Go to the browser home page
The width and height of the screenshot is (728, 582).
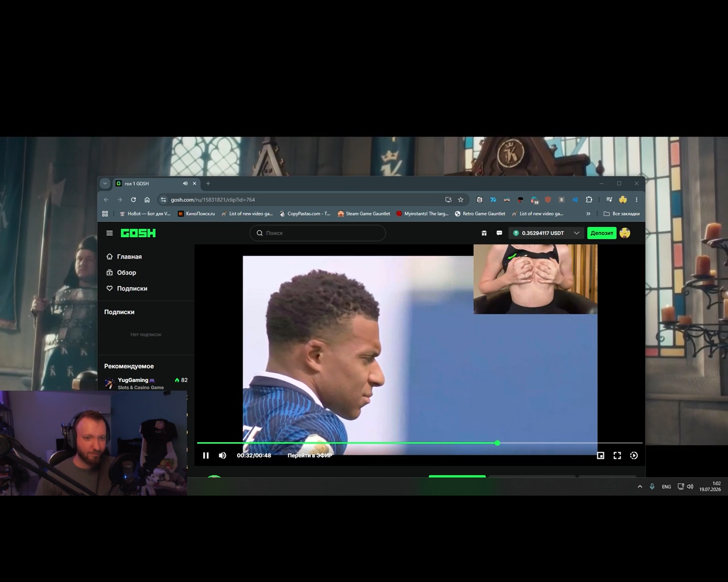point(147,199)
